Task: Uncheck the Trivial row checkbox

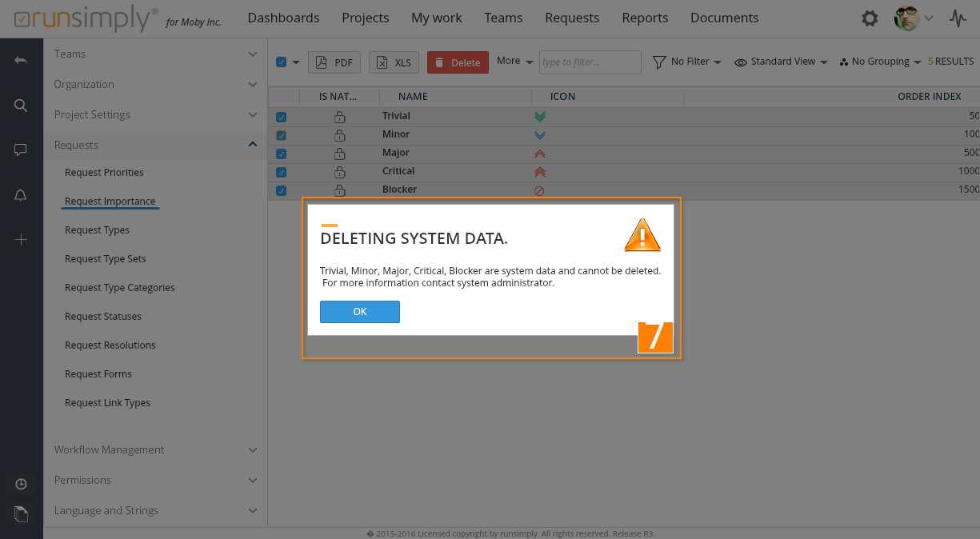Action: click(281, 117)
